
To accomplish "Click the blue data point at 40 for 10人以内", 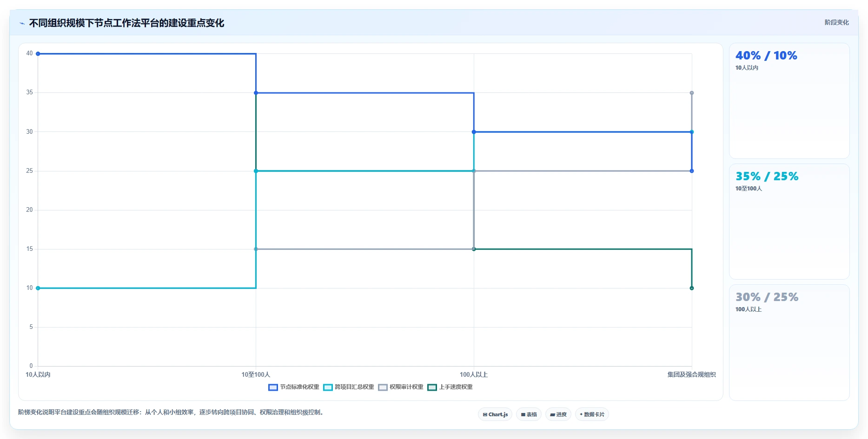I will [38, 54].
